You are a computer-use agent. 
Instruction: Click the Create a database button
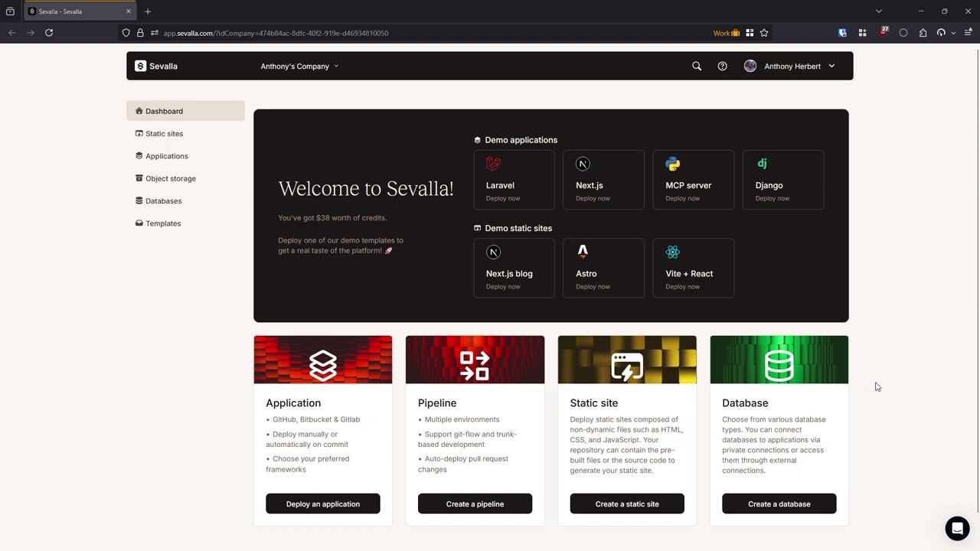click(779, 504)
